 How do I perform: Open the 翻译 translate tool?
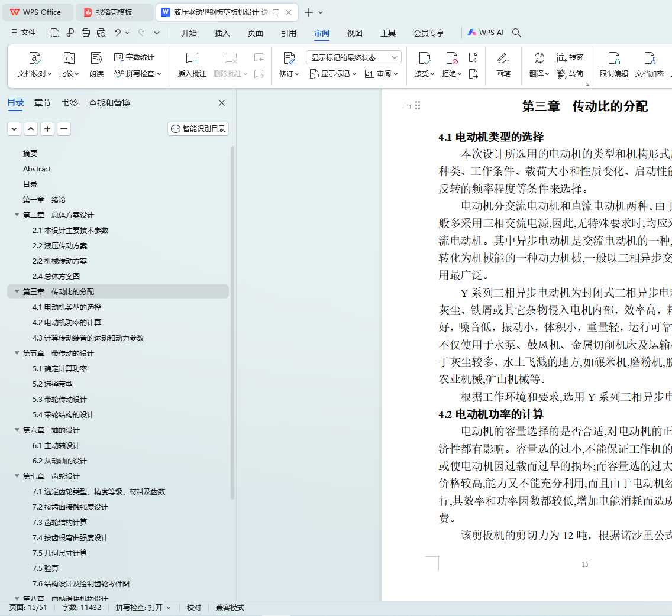click(539, 64)
